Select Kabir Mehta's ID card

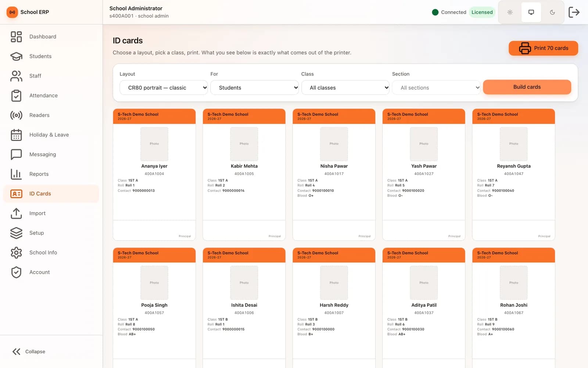[244, 175]
